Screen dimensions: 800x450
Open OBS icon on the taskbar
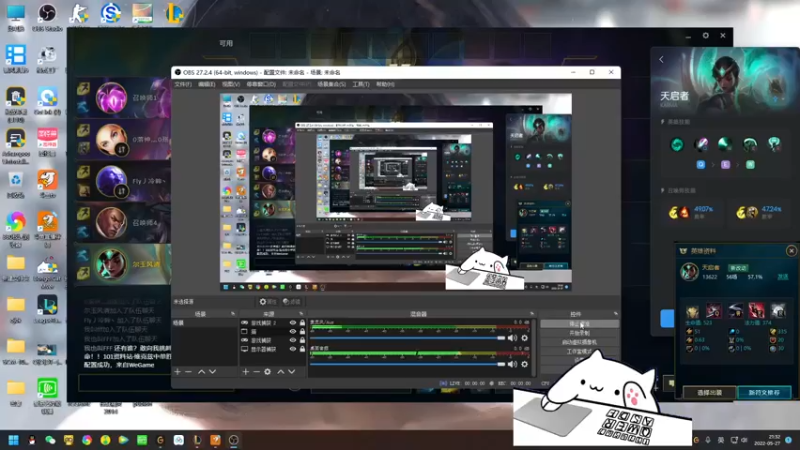[x=234, y=440]
